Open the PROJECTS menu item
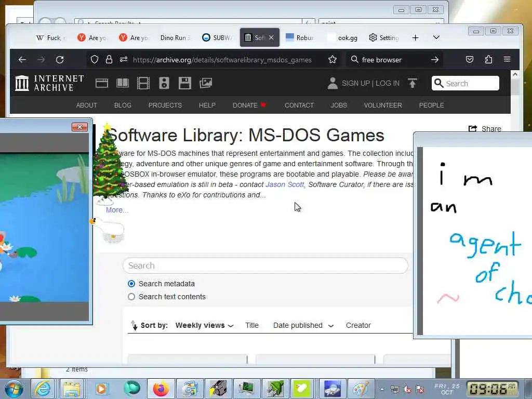 [x=165, y=105]
